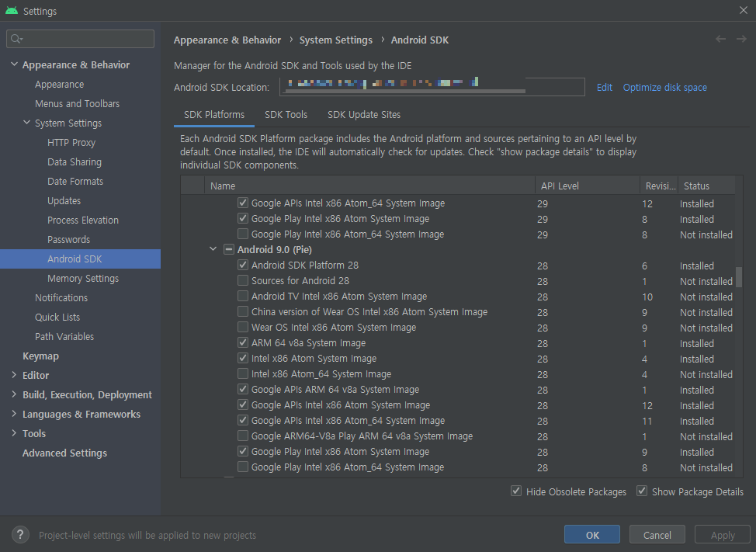Open Notifications settings
756x552 pixels.
point(61,297)
